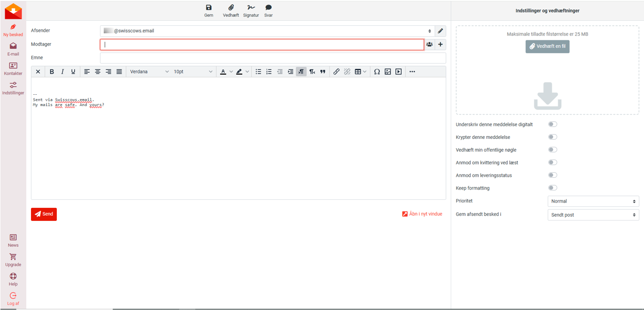
Task: Open Indstillinger in the left sidebar
Action: pyautogui.click(x=13, y=88)
